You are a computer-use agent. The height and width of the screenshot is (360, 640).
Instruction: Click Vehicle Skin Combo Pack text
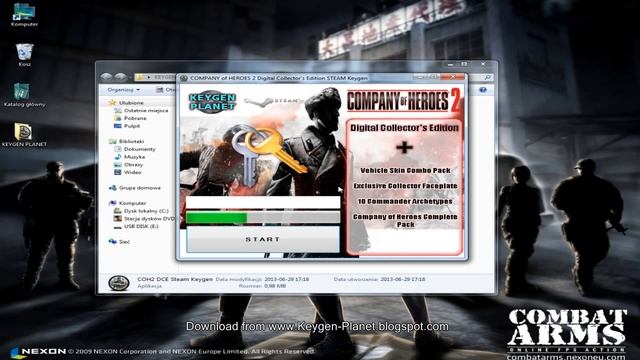click(405, 170)
